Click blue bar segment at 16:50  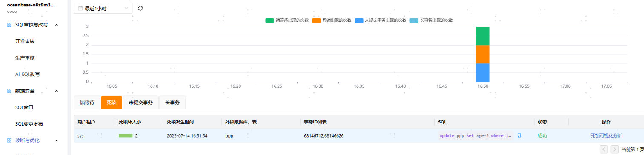483,72
